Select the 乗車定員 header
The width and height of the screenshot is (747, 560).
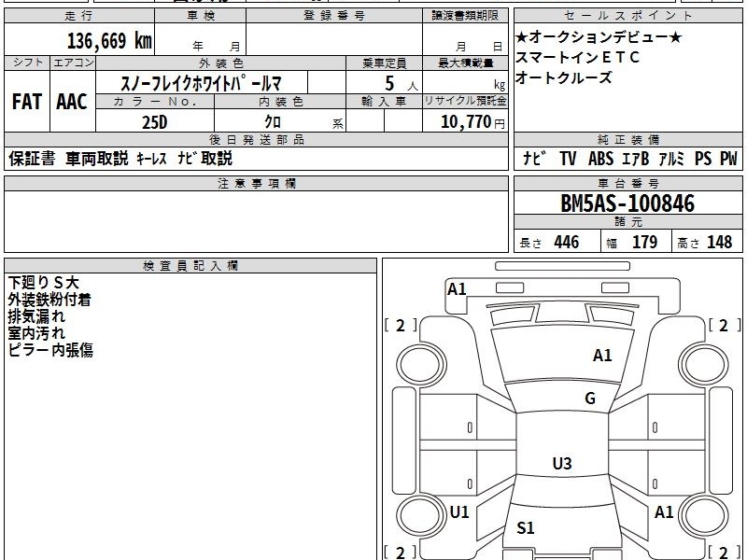coord(384,63)
